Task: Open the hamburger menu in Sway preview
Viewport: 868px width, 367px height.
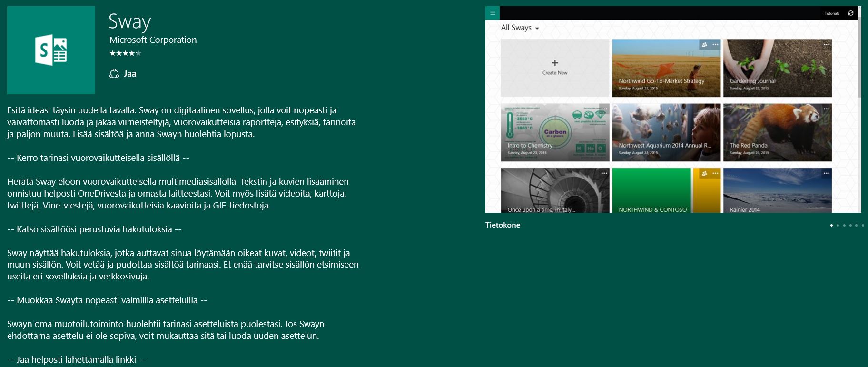Action: pyautogui.click(x=493, y=13)
